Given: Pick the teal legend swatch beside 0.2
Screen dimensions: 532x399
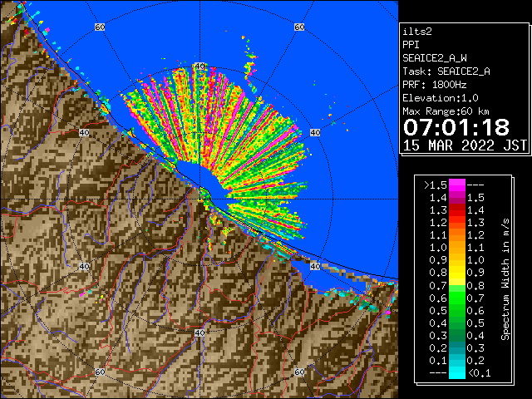Looking at the screenshot, I should (457, 347).
